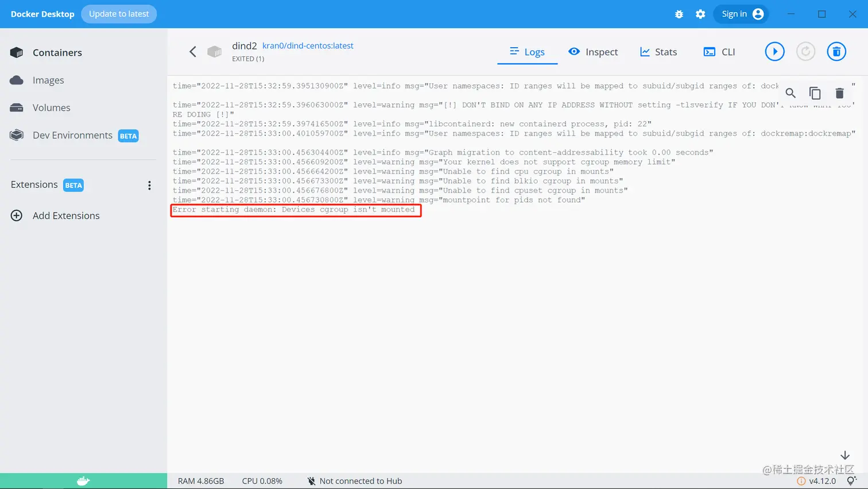The width and height of the screenshot is (868, 489).
Task: Open troubleshoot bug icon
Action: [x=679, y=14]
